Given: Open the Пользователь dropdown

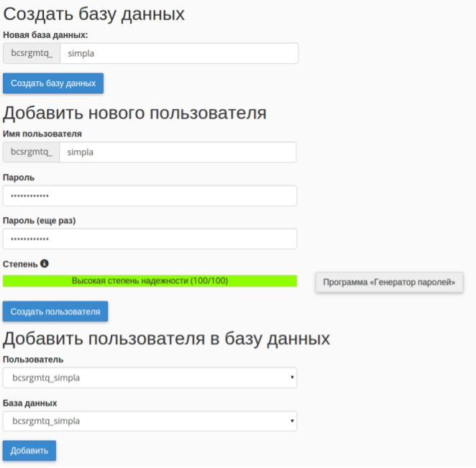Looking at the screenshot, I should [150, 377].
